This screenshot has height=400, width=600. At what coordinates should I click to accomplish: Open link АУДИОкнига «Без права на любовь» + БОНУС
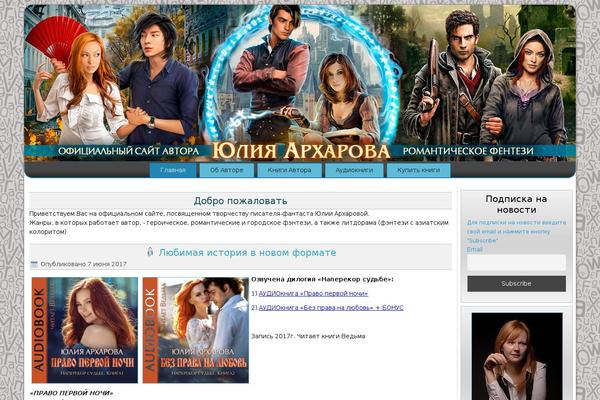coord(331,308)
